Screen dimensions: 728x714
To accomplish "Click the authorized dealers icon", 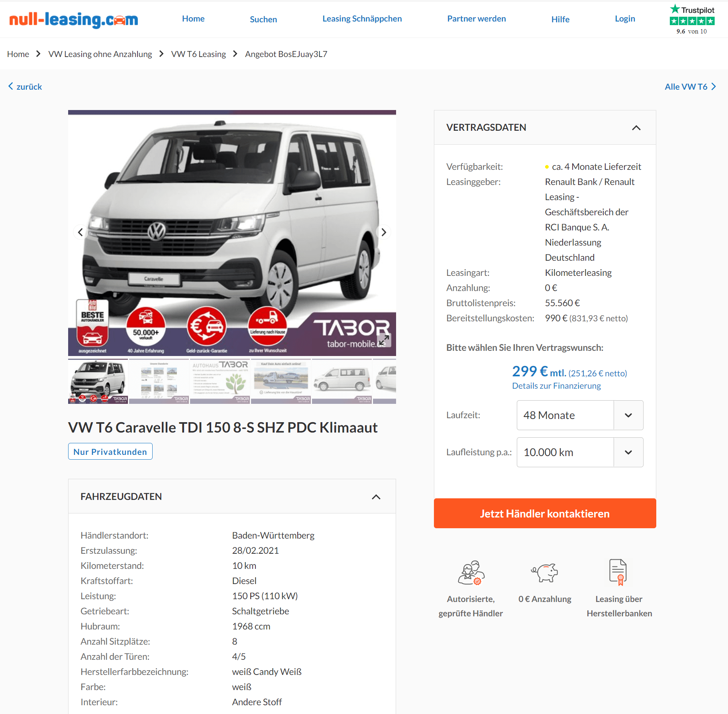I will (471, 573).
